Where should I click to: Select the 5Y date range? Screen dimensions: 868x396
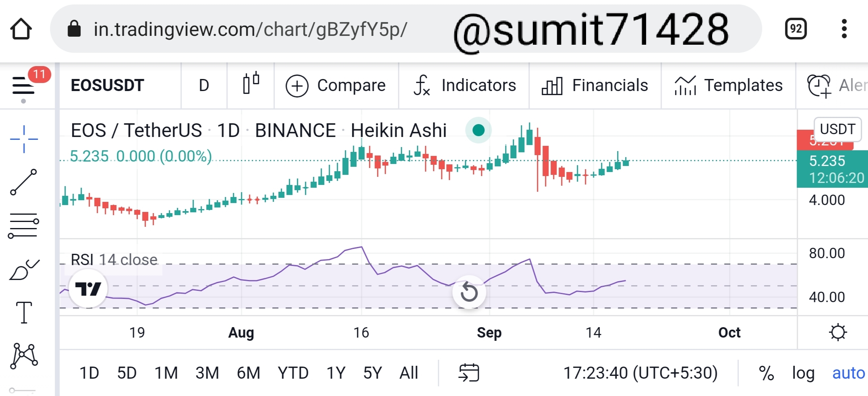pos(373,373)
